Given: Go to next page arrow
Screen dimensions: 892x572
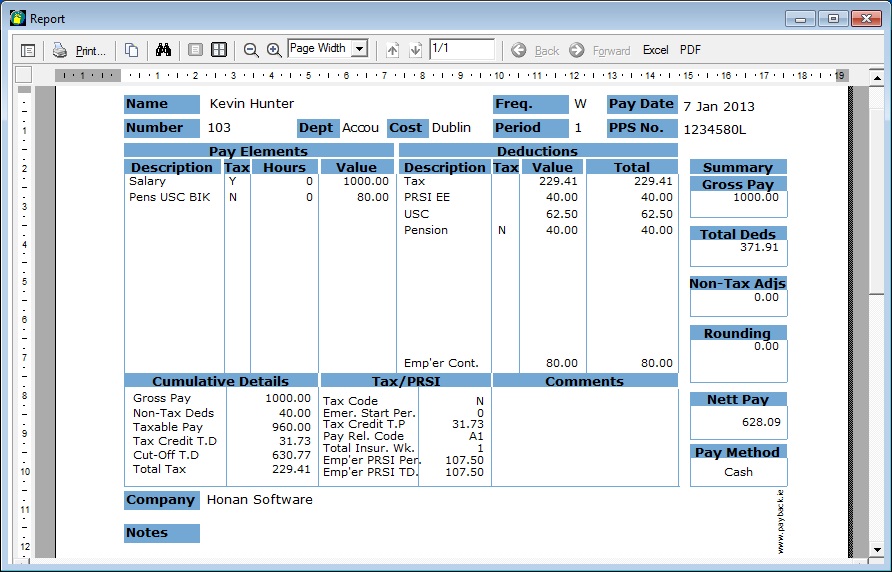Looking at the screenshot, I should click(416, 50).
